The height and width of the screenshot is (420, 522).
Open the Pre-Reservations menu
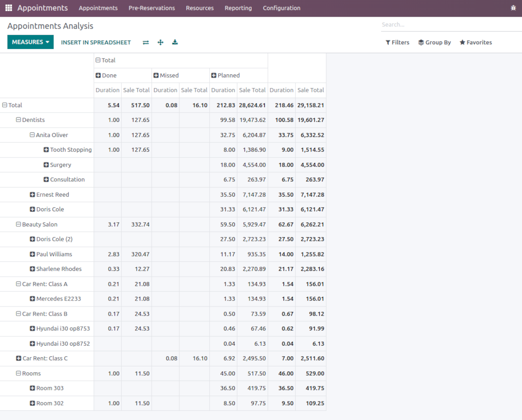coord(152,8)
